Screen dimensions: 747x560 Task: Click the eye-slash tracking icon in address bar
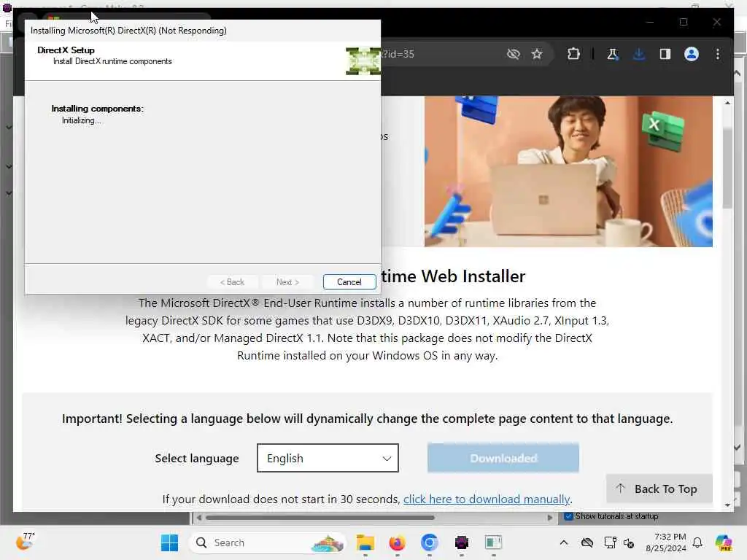click(x=513, y=54)
